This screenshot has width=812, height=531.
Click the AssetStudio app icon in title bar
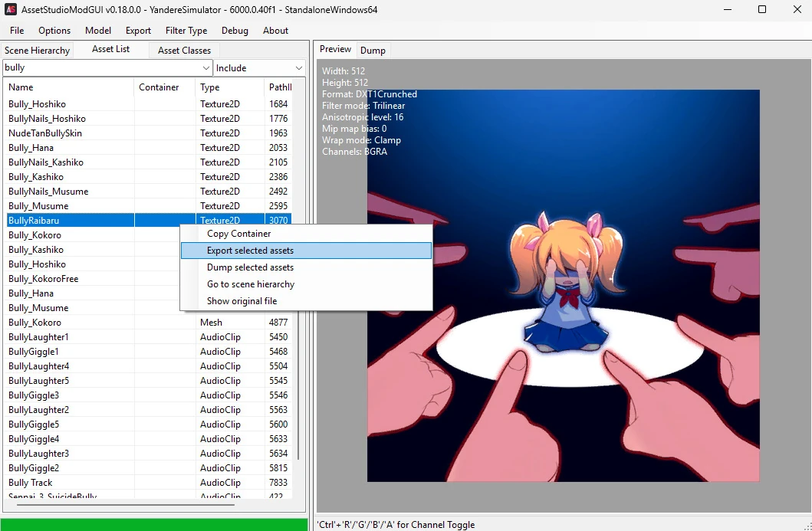(11, 9)
